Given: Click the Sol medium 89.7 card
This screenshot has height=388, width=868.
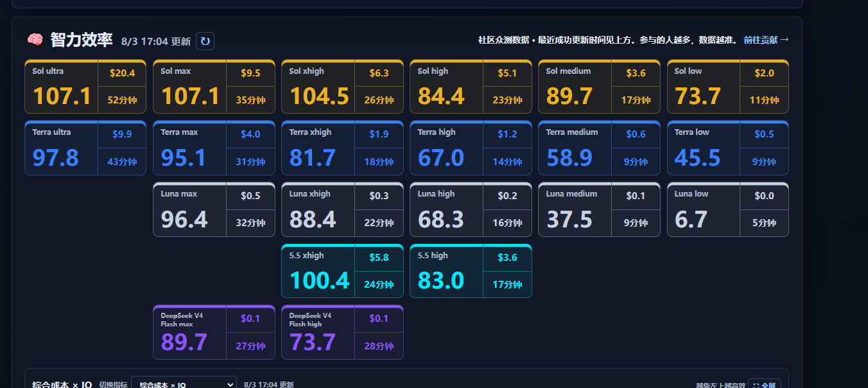Looking at the screenshot, I should (599, 87).
